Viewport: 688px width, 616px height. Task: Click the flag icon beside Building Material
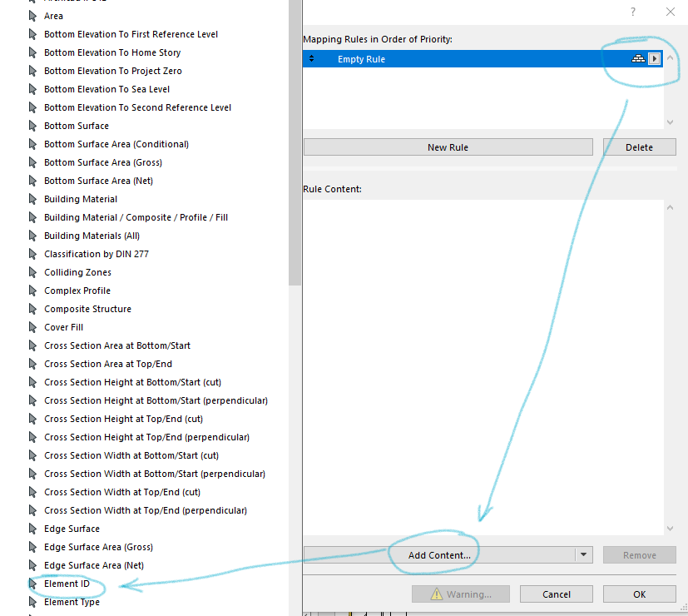pyautogui.click(x=30, y=199)
